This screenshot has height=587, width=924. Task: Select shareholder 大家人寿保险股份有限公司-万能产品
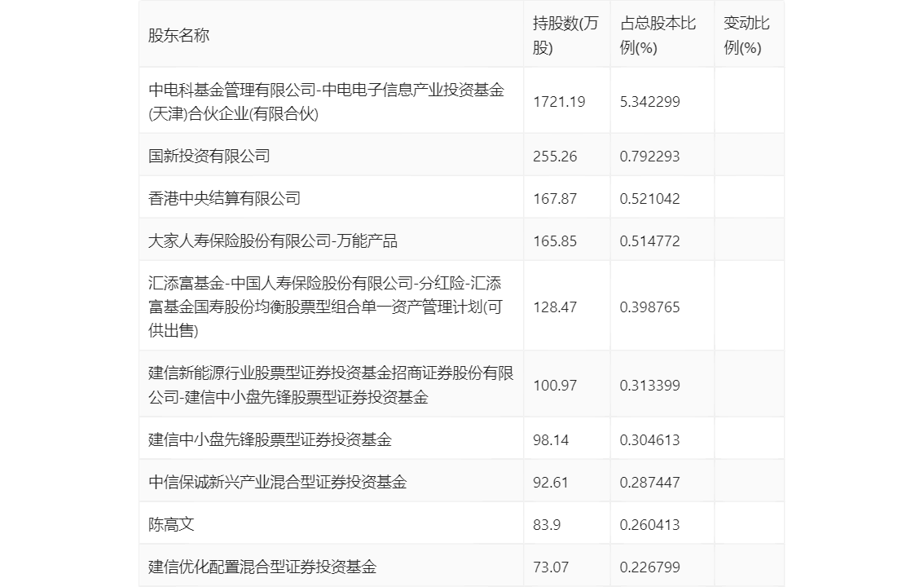click(x=273, y=241)
